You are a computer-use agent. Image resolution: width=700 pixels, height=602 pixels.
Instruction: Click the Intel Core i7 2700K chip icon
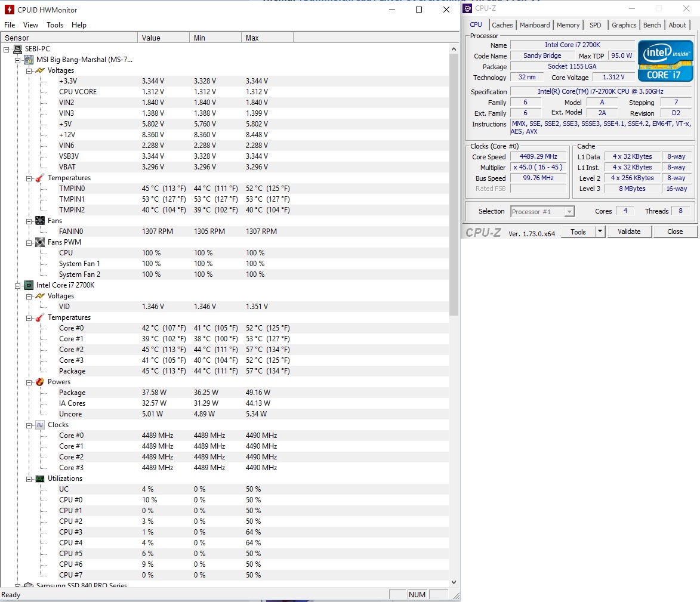[29, 285]
